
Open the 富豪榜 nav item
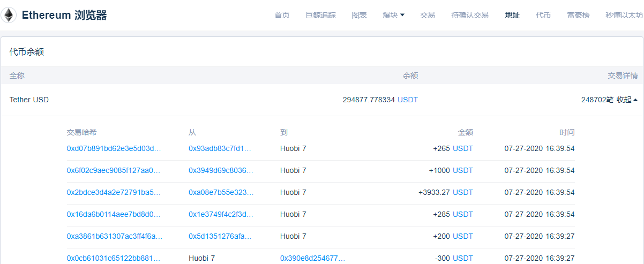(578, 15)
